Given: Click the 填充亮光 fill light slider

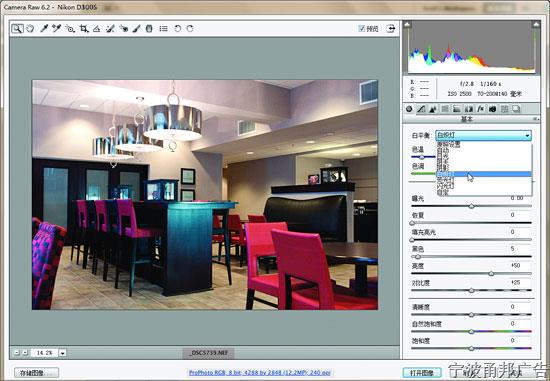Looking at the screenshot, I should (471, 240).
